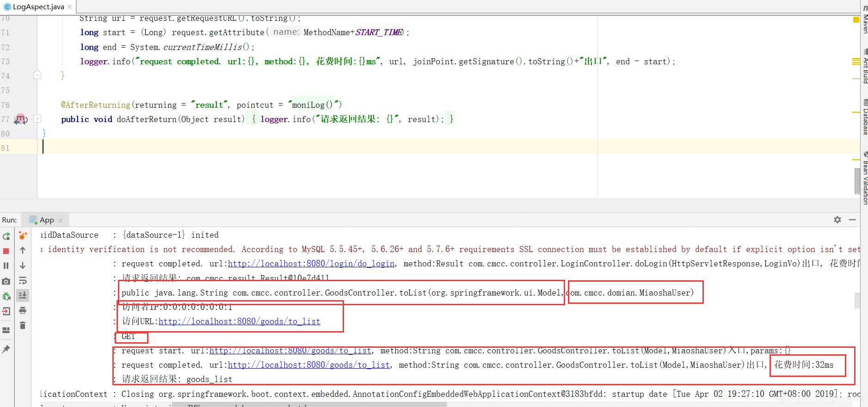The width and height of the screenshot is (868, 407).
Task: Open to_list link in request start line
Action: tap(290, 351)
